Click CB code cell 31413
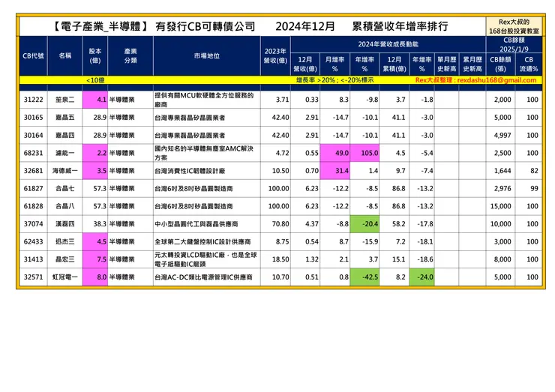The height and width of the screenshot is (392, 555). (x=33, y=259)
